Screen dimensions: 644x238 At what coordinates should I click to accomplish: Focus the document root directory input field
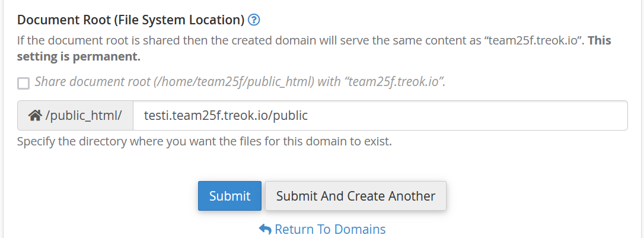pos(380,115)
